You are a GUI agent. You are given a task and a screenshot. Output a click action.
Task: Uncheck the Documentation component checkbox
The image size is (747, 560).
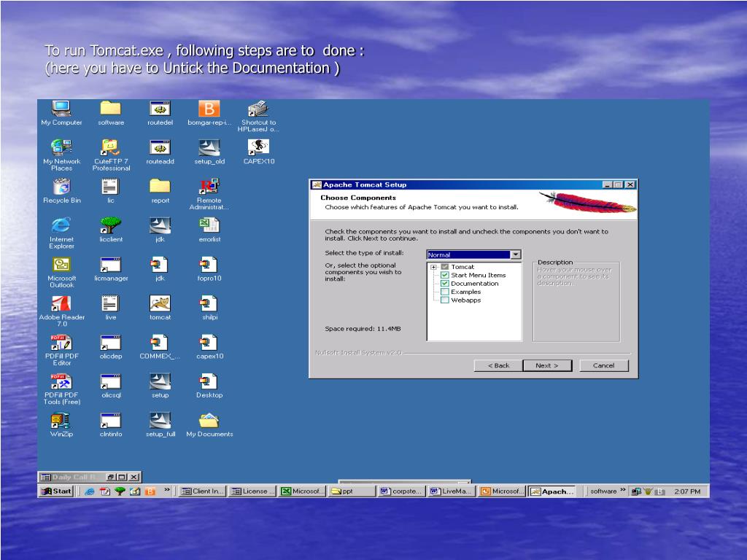[445, 284]
